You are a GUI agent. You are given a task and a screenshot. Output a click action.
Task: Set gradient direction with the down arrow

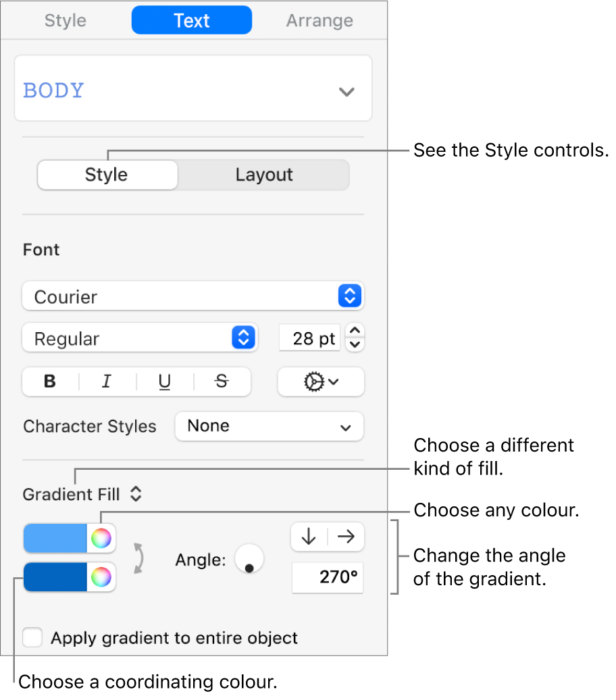(x=309, y=537)
